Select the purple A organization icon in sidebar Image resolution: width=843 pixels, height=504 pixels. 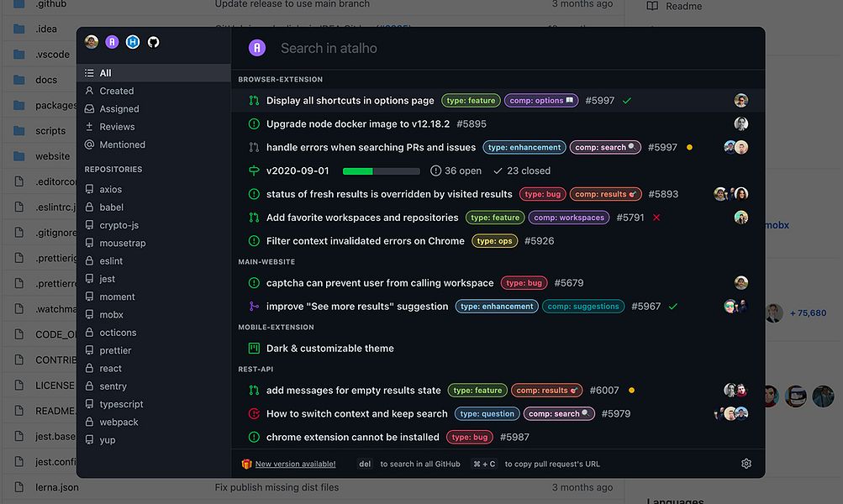point(112,42)
